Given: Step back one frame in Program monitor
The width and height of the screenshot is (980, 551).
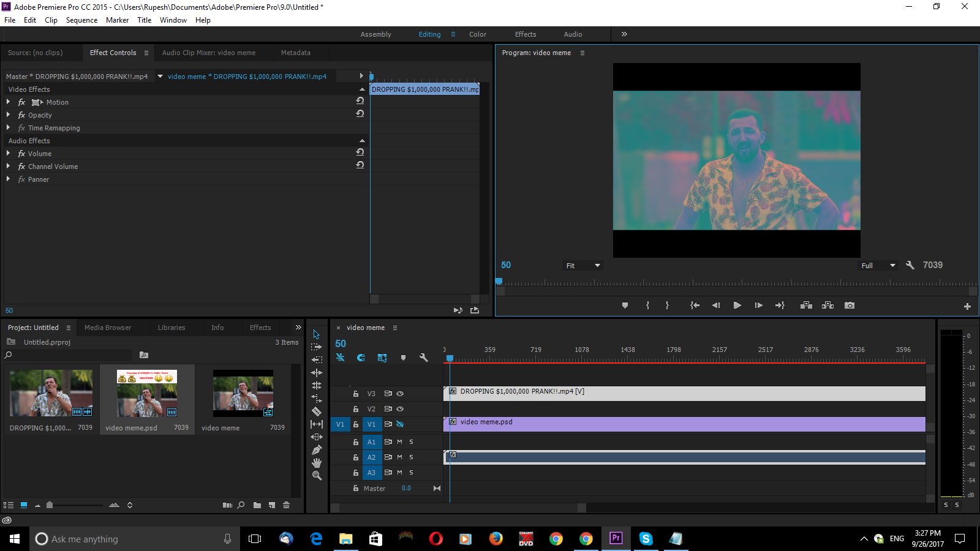Looking at the screenshot, I should click(715, 305).
